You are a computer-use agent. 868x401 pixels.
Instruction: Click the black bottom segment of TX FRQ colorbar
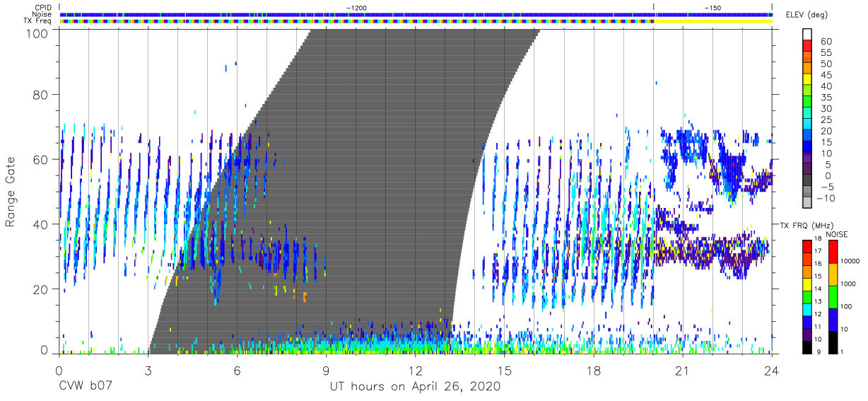807,347
